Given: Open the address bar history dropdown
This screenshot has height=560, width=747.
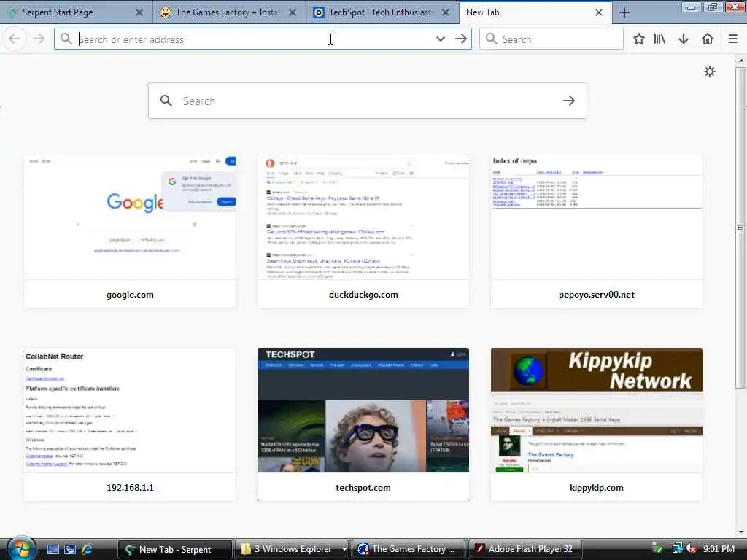Looking at the screenshot, I should (x=440, y=39).
